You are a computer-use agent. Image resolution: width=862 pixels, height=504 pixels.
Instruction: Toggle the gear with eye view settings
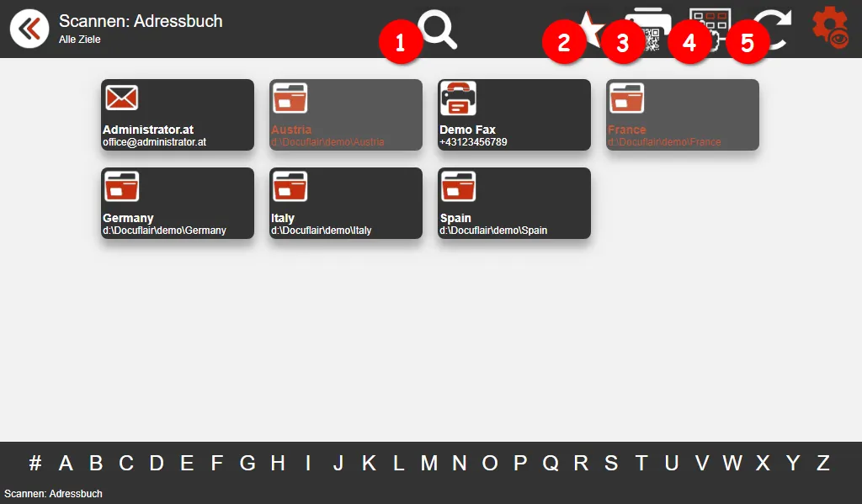[x=830, y=29]
